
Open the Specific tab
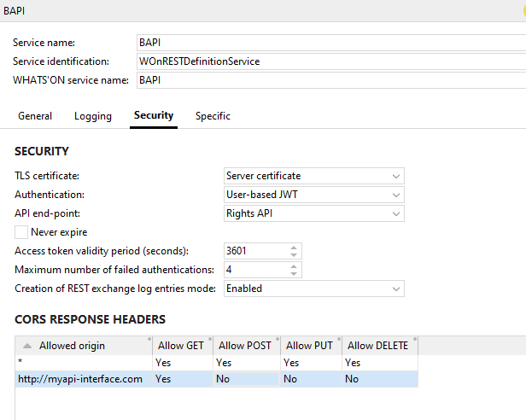pos(213,116)
